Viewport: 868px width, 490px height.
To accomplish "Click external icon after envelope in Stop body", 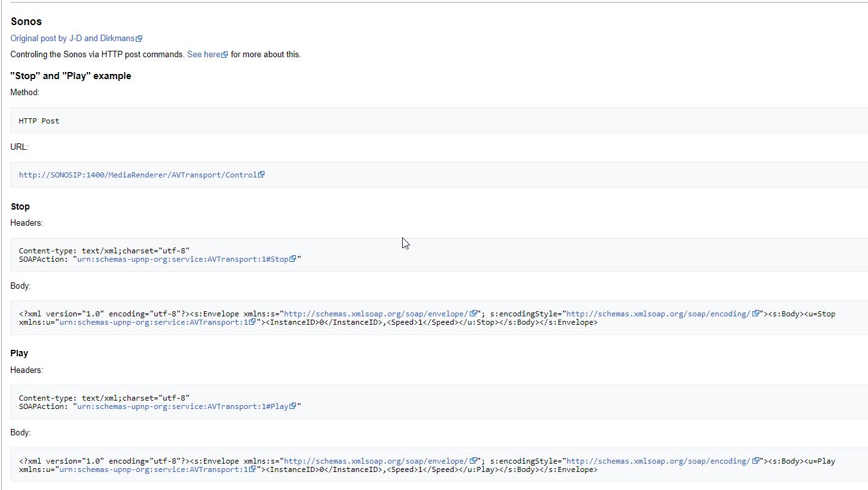I will pos(474,314).
